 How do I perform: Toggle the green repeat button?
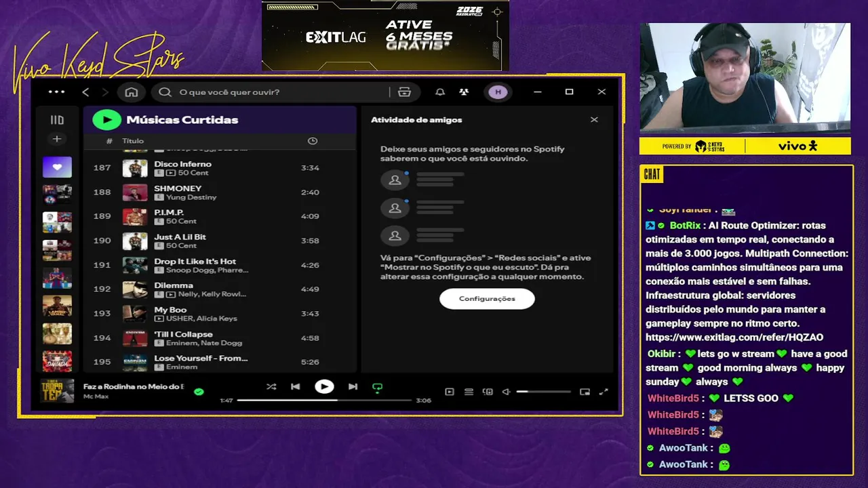(x=378, y=388)
